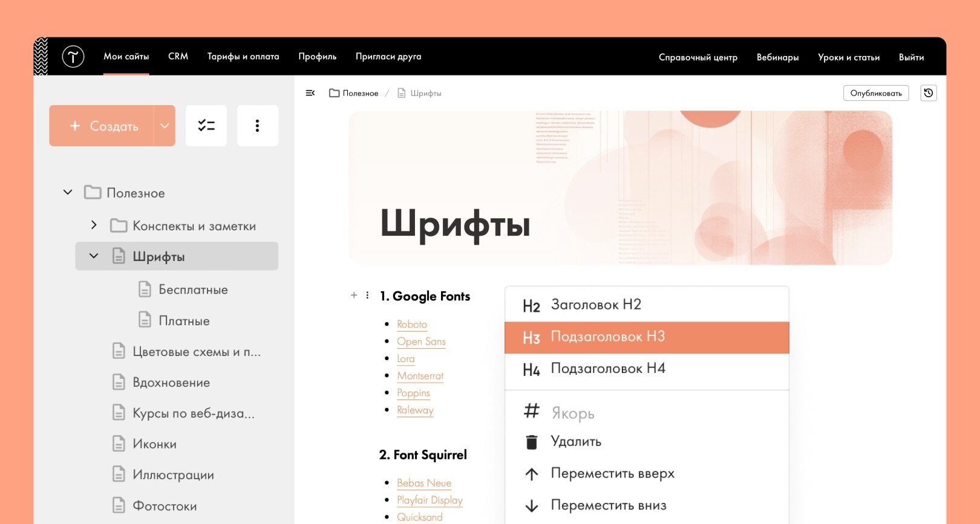The image size is (980, 524).
Task: Click the H4 subheading icon
Action: coord(531,370)
